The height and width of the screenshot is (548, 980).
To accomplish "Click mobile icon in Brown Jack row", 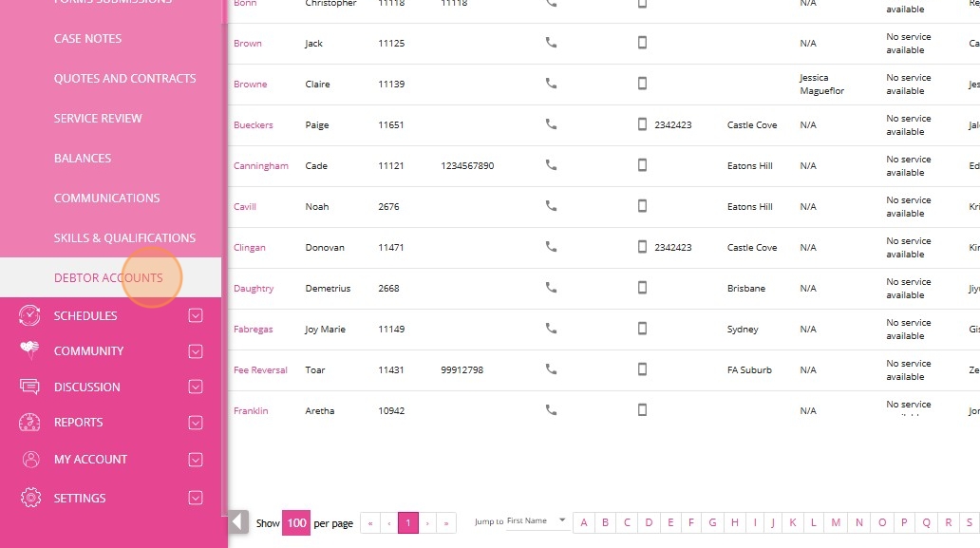I will click(x=642, y=43).
